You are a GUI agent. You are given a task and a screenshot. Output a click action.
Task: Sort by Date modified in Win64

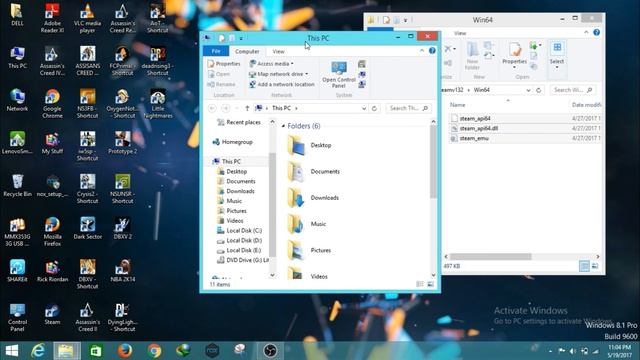pos(586,105)
